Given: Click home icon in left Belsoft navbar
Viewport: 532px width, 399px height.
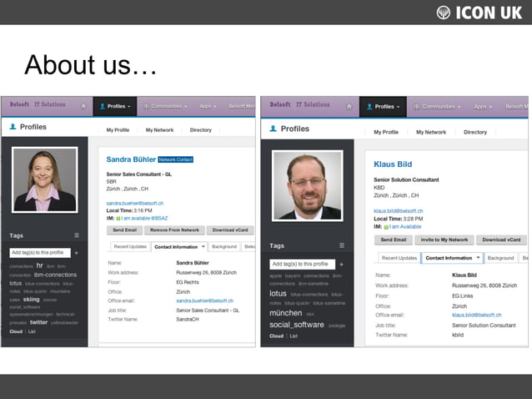Looking at the screenshot, I should [x=83, y=106].
